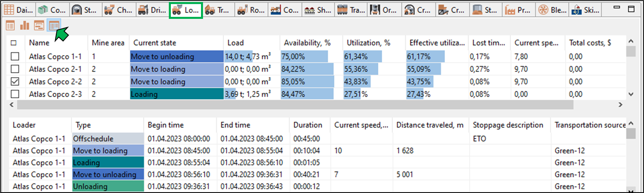Click the horizontal scrollbar right arrow
The width and height of the screenshot is (644, 193).
[620, 104]
